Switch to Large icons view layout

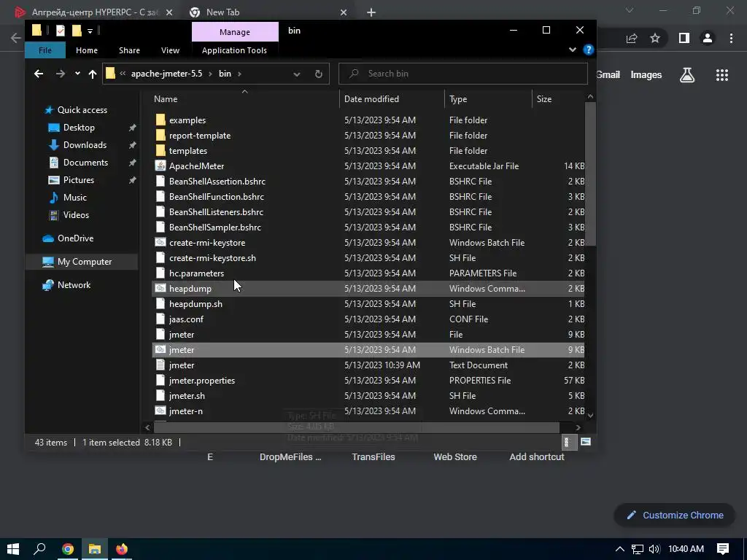[586, 442]
